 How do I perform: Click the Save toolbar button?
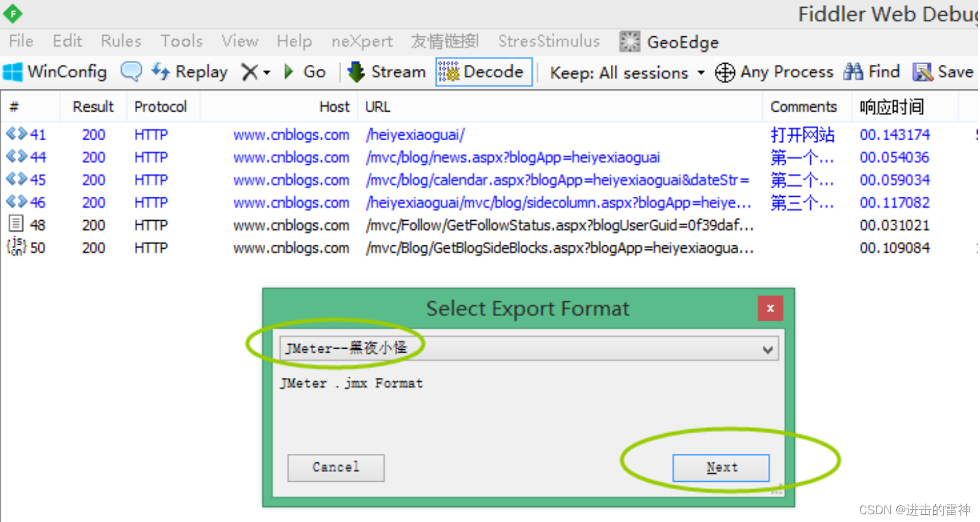(943, 71)
